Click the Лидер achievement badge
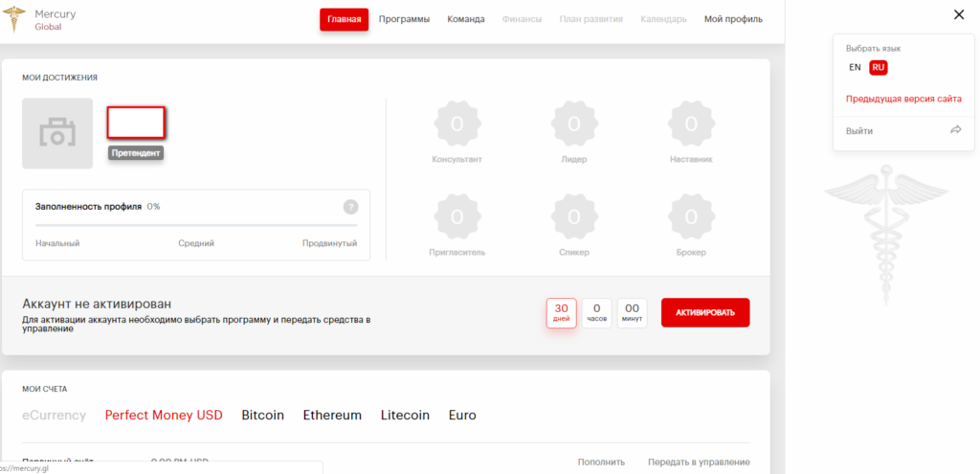 [x=574, y=124]
